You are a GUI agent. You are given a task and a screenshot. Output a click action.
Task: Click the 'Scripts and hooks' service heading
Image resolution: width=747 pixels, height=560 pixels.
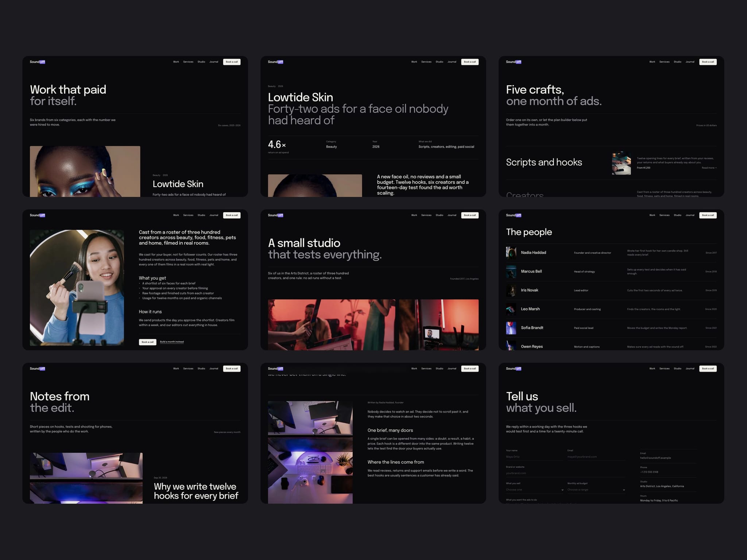544,162
